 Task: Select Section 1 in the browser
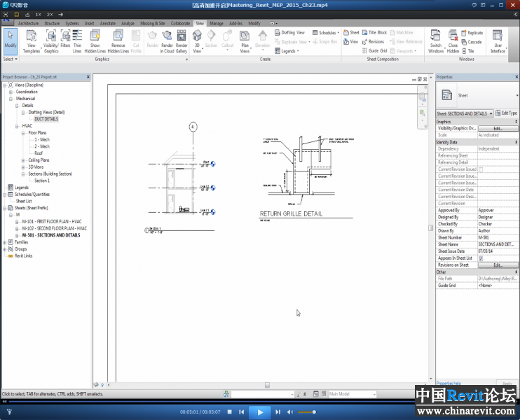pyautogui.click(x=42, y=181)
